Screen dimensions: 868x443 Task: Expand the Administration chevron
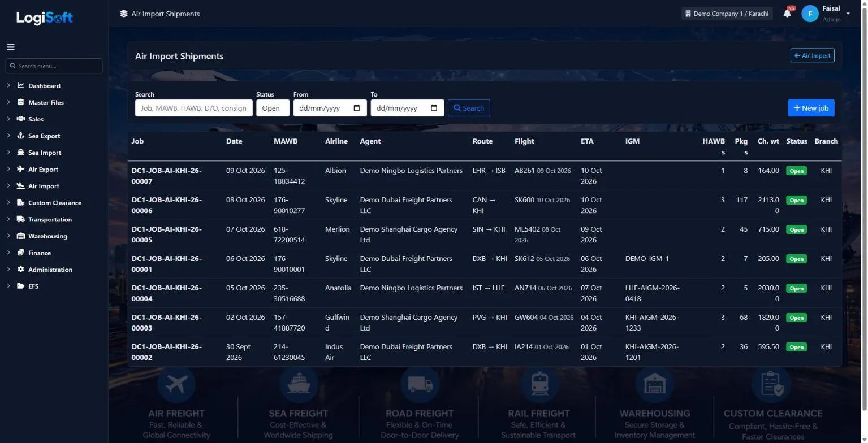[8, 270]
